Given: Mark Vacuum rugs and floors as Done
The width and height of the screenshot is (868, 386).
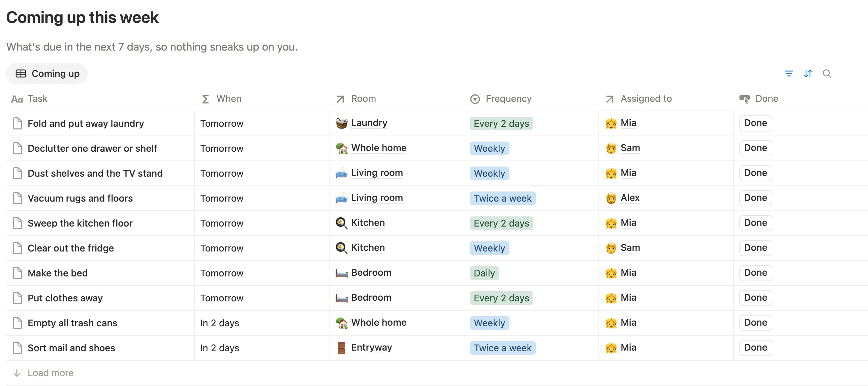Looking at the screenshot, I should pyautogui.click(x=755, y=198).
